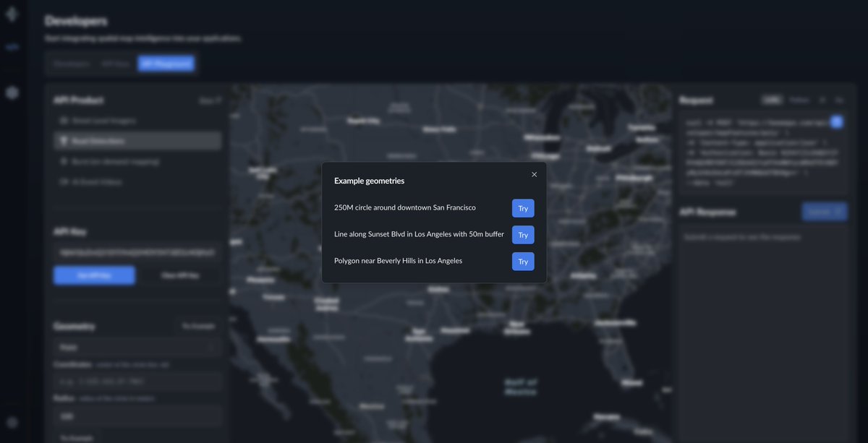Try the 250M circle San Francisco example
The image size is (868, 443).
(523, 208)
